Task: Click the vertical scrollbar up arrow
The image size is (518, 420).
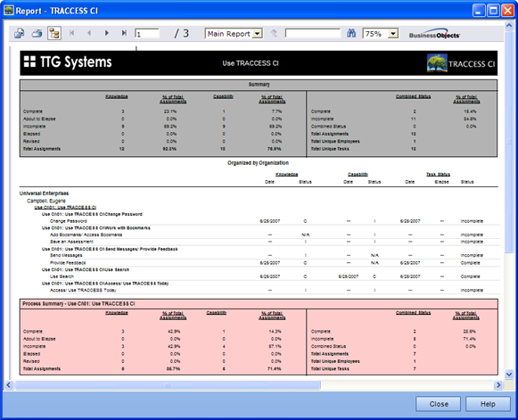Action: [x=509, y=25]
